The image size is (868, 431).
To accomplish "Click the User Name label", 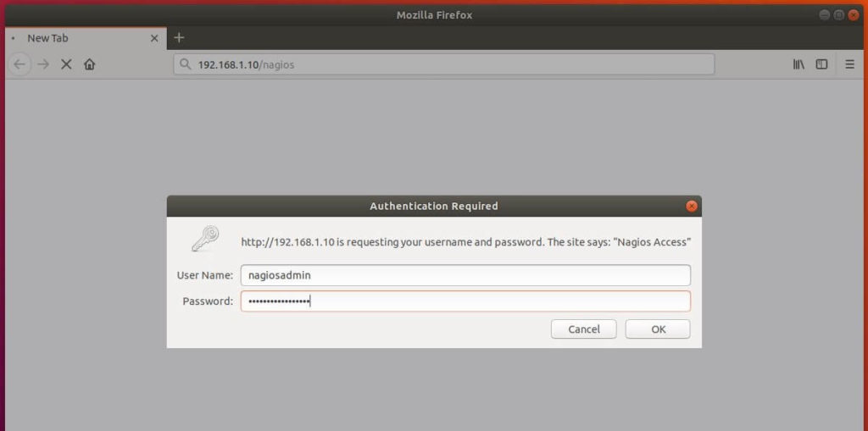I will (205, 275).
